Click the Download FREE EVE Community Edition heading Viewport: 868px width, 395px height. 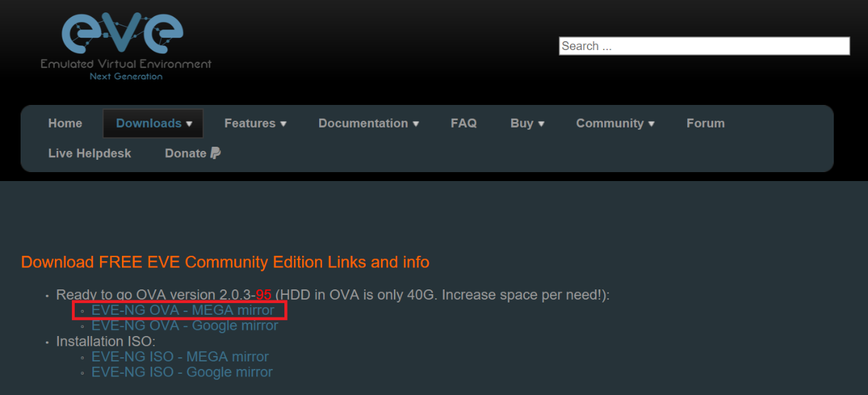tap(225, 262)
